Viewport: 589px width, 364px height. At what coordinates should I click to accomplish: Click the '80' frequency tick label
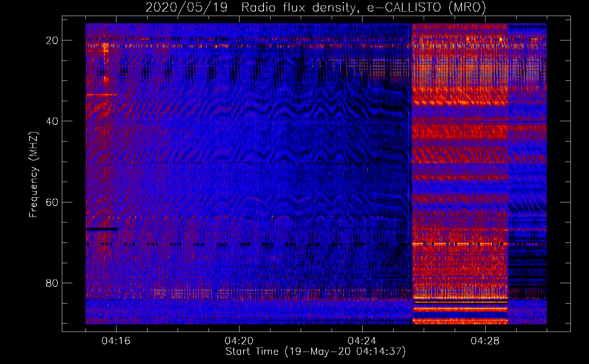(x=52, y=283)
